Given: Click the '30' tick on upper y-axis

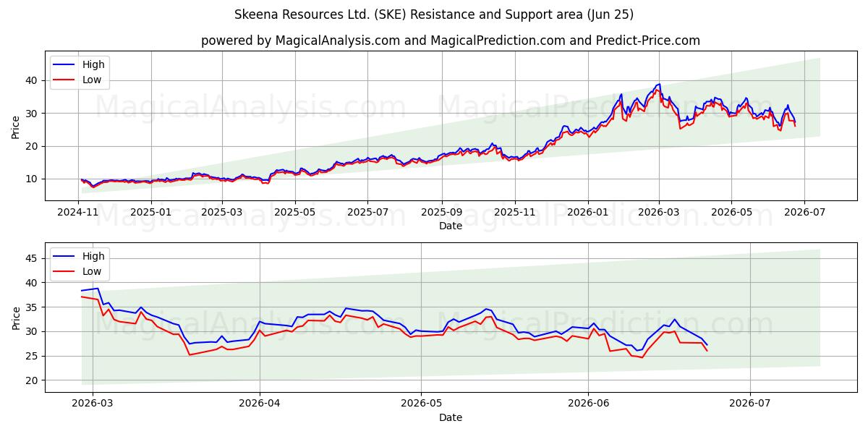Looking at the screenshot, I should pyautogui.click(x=33, y=114).
